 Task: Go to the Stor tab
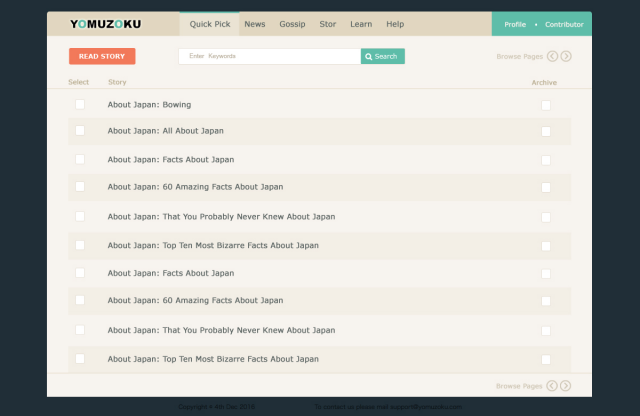(x=328, y=24)
